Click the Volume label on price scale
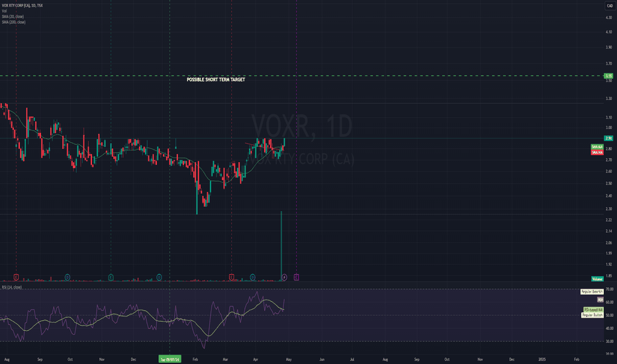The height and width of the screenshot is (364, 617). click(x=597, y=279)
